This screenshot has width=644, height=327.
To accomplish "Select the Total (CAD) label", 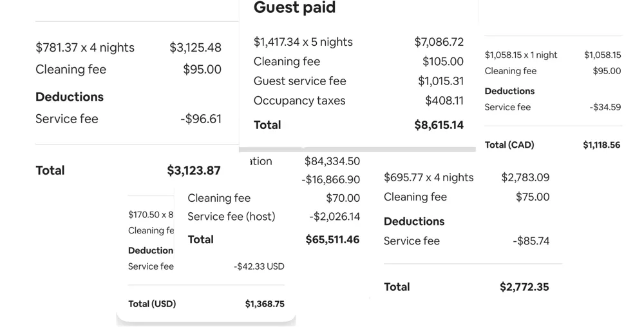I will [x=509, y=144].
